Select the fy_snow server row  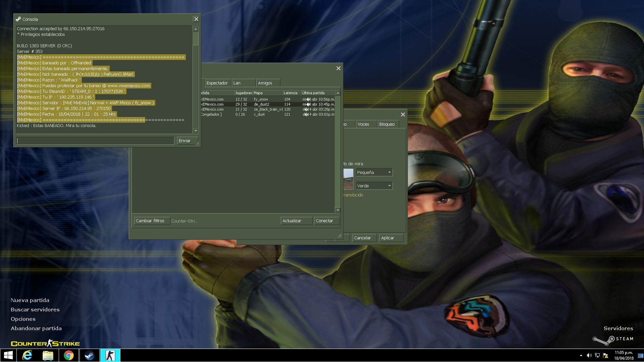click(x=268, y=100)
